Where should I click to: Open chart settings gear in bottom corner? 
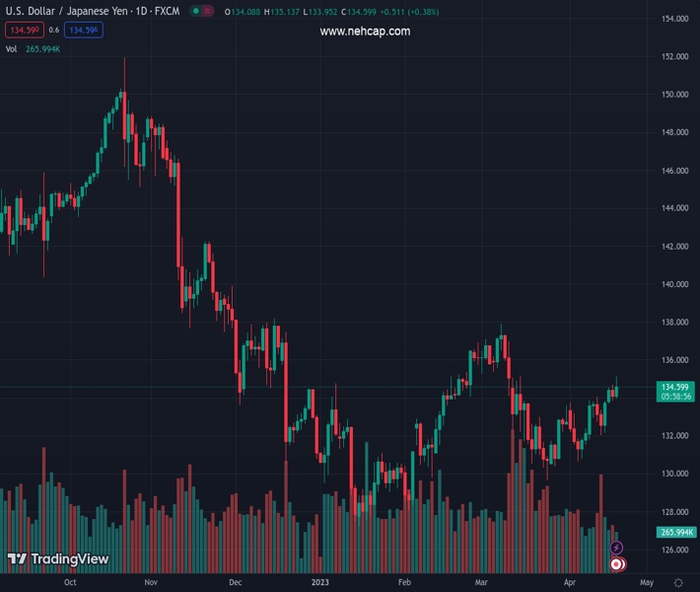click(676, 582)
